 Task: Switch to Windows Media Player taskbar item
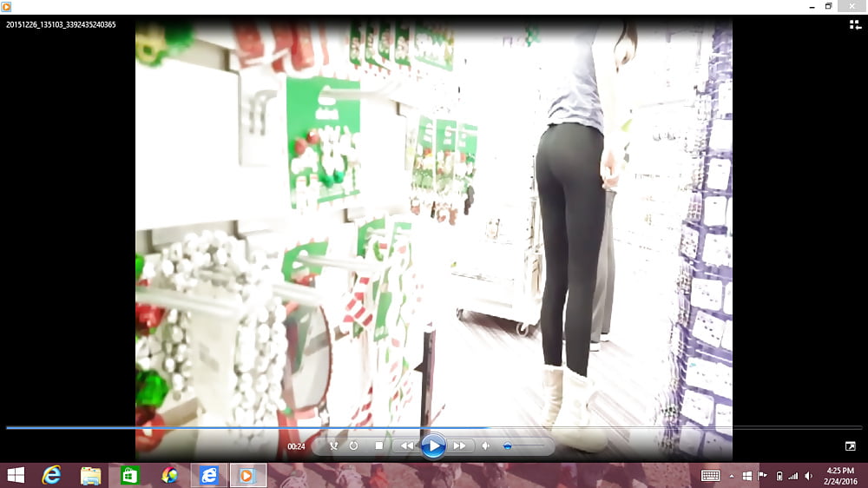pos(247,475)
